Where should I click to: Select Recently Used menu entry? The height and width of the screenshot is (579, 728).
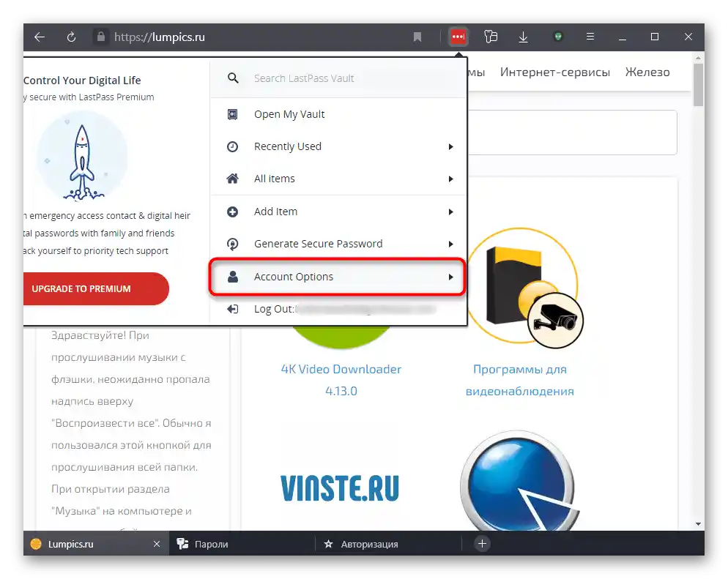point(338,146)
